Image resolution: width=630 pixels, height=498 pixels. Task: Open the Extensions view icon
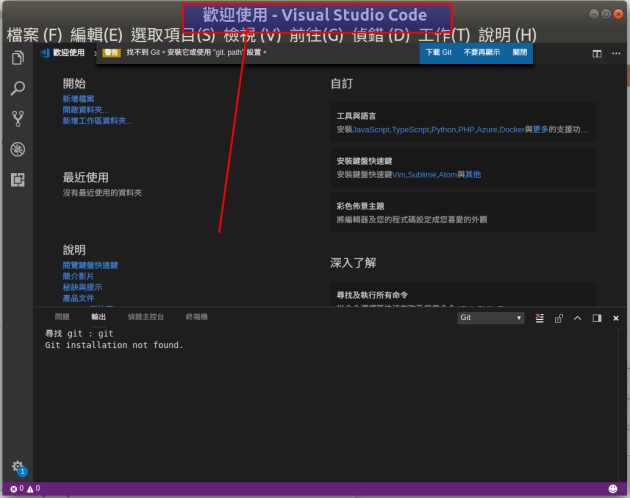pyautogui.click(x=18, y=180)
